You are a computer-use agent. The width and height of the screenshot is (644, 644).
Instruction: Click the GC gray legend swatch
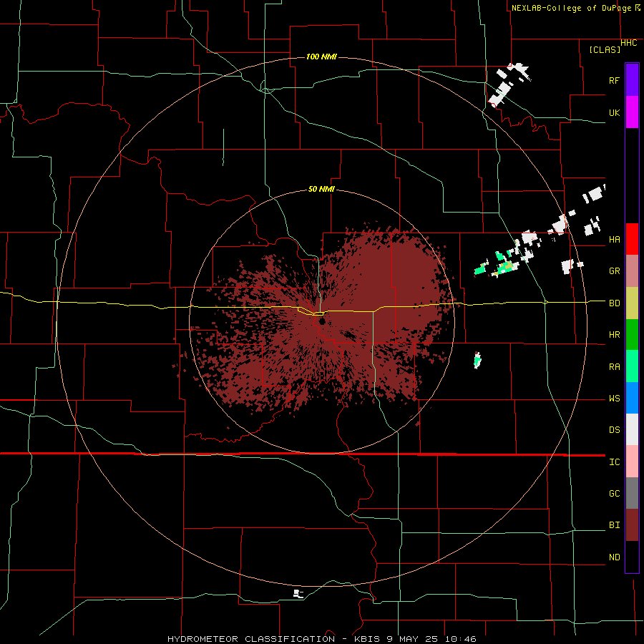(632, 493)
